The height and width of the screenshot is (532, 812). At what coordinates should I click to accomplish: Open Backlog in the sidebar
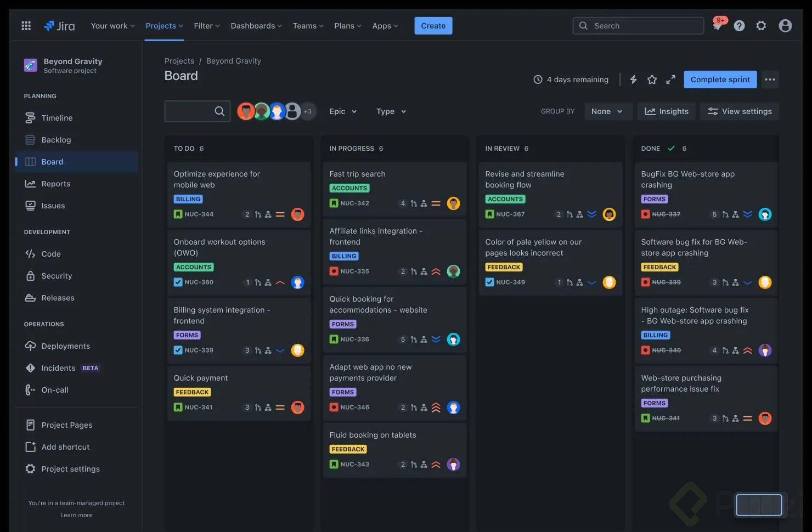(x=77, y=140)
